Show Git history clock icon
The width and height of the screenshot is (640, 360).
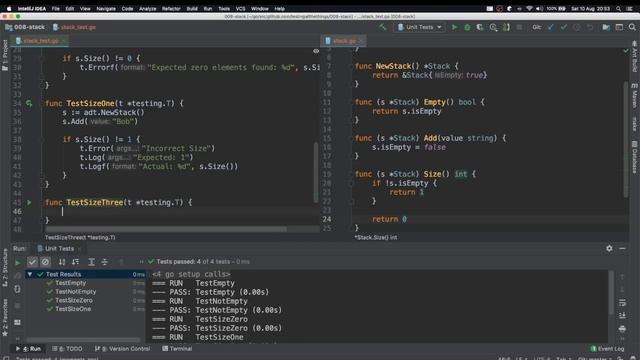pos(577,27)
